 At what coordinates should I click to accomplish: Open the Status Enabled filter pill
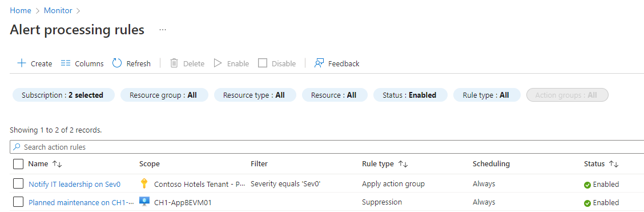(410, 95)
